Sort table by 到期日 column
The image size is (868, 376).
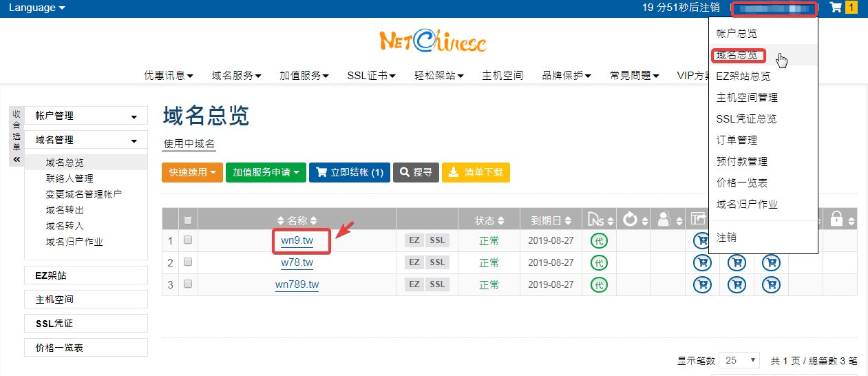click(551, 220)
